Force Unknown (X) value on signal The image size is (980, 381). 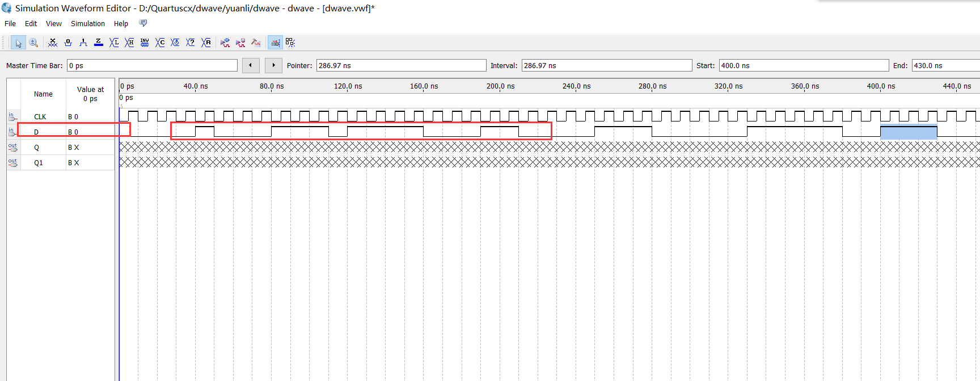click(x=53, y=43)
